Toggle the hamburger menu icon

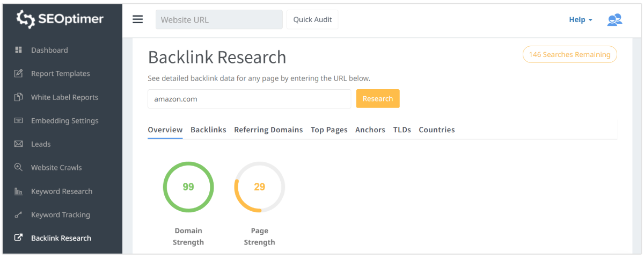138,19
